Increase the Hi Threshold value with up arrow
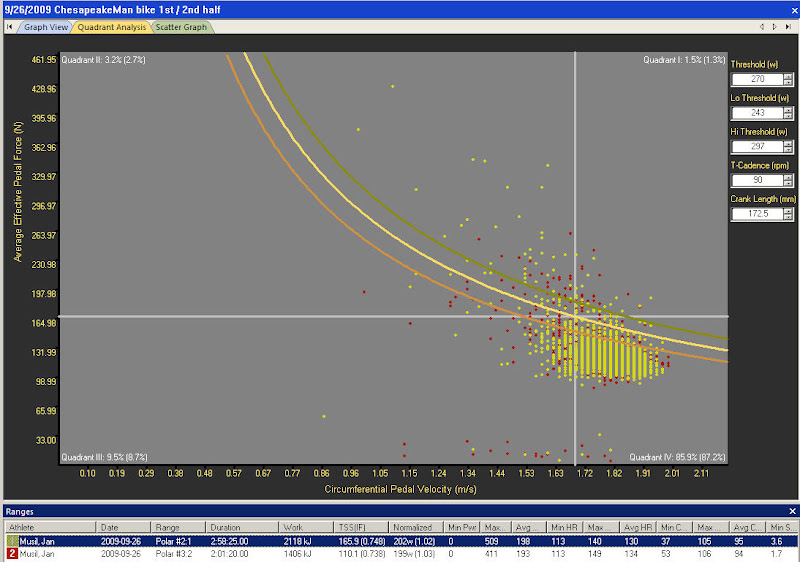This screenshot has height=562, width=800. point(789,143)
